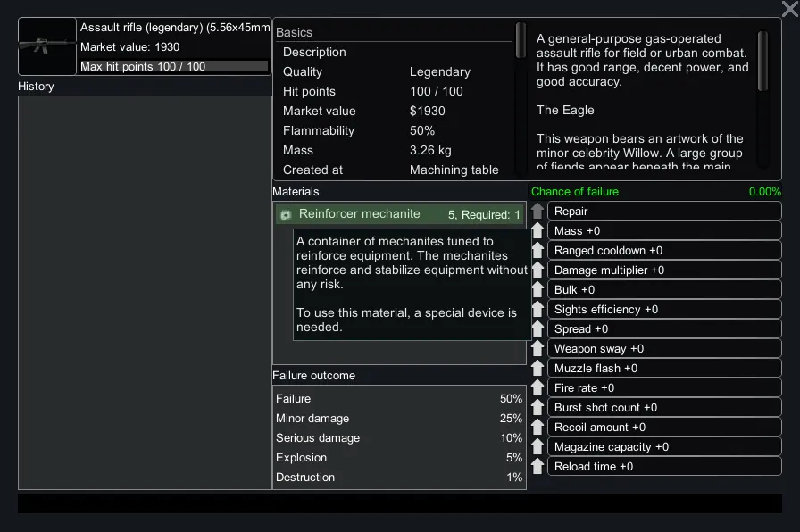Image resolution: width=800 pixels, height=532 pixels.
Task: Hit the arrow icon next to Fire rate
Action: pos(537,388)
